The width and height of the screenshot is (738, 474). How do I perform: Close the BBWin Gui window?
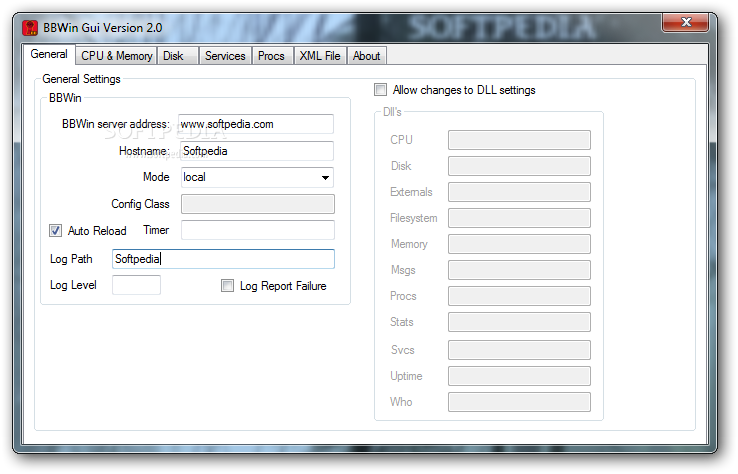685,22
